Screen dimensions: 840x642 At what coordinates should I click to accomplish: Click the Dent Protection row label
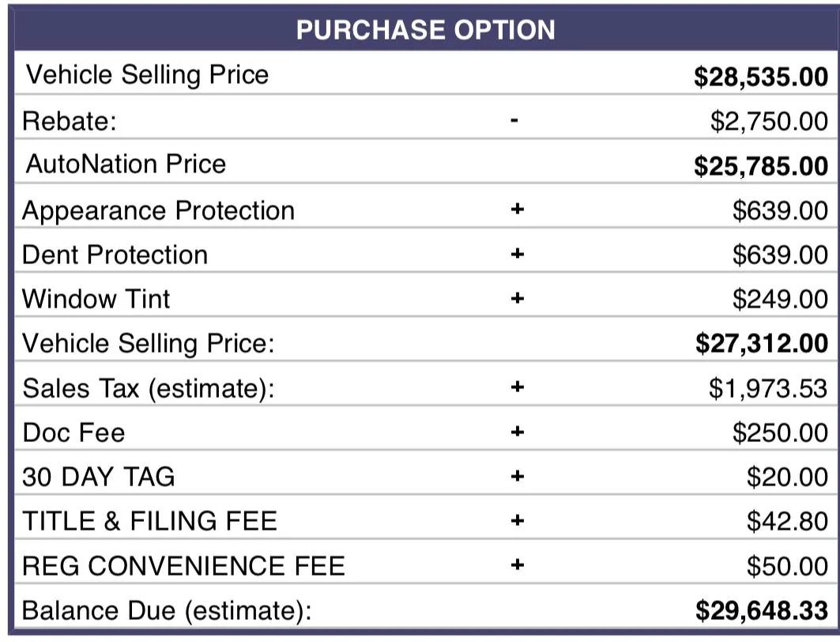pos(115,255)
